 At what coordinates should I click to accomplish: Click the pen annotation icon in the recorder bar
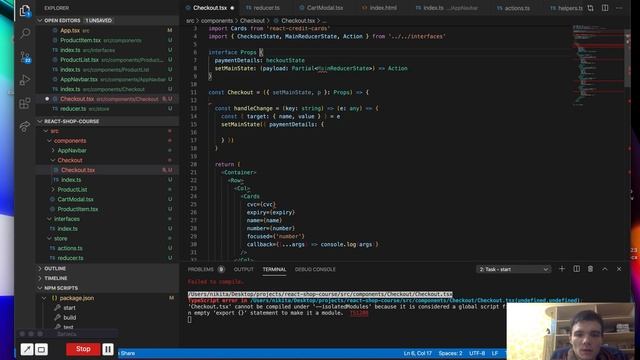click(x=27, y=349)
